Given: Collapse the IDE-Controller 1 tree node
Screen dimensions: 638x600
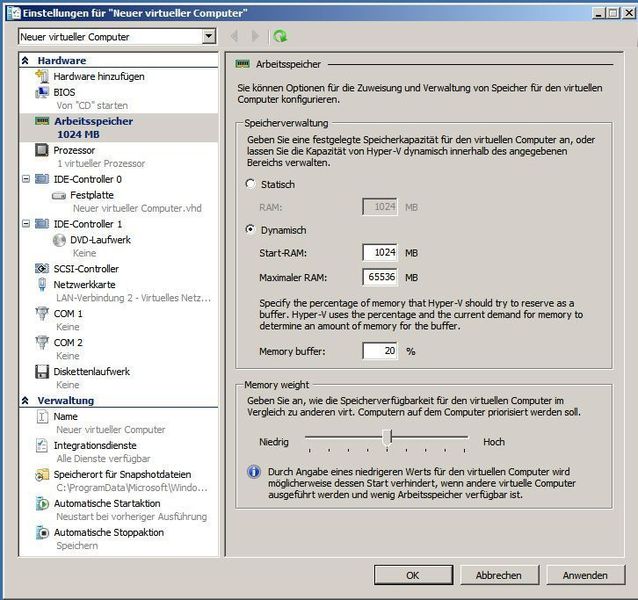Looking at the screenshot, I should click(26, 224).
